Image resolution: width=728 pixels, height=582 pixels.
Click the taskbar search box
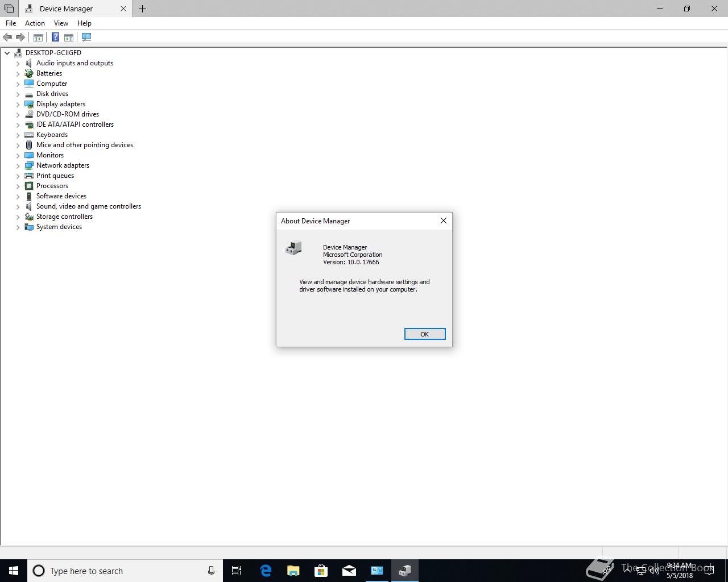coord(125,571)
